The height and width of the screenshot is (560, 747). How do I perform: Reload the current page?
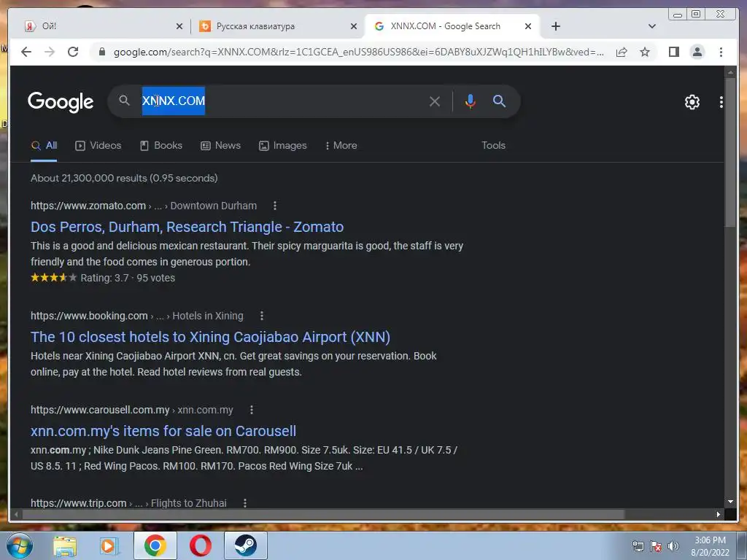tap(73, 52)
